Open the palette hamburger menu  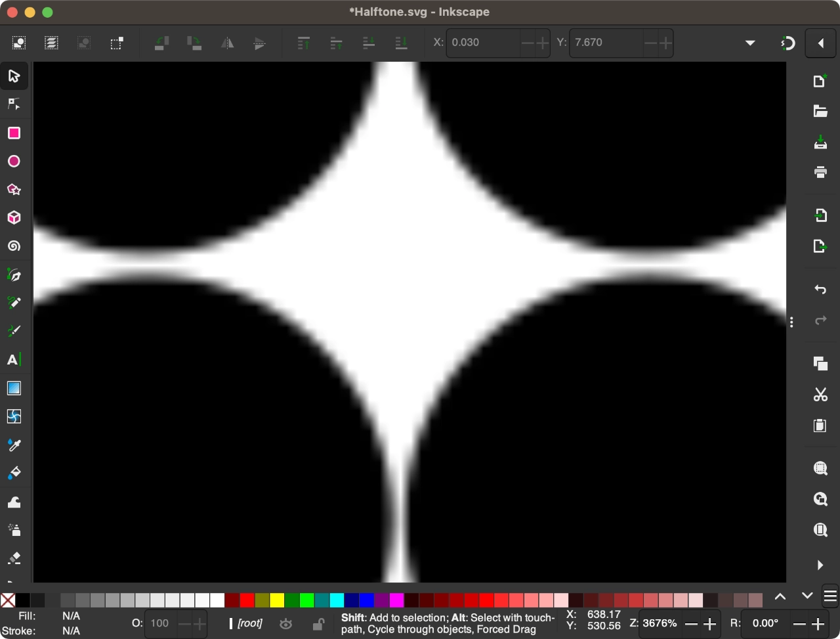[x=830, y=596]
